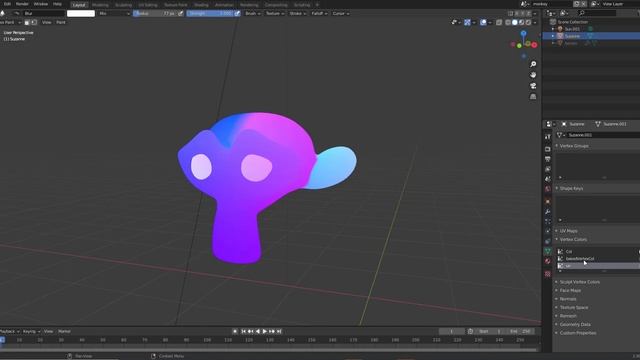Open the Tool properties tab

click(548, 137)
